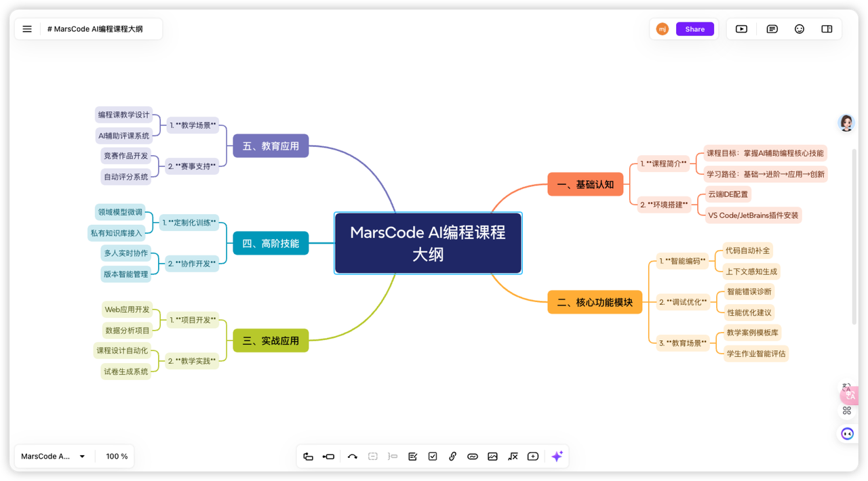The height and width of the screenshot is (481, 868).
Task: Click the 学习路径：基础→进阶→应用→创新 leaf
Action: pyautogui.click(x=765, y=174)
